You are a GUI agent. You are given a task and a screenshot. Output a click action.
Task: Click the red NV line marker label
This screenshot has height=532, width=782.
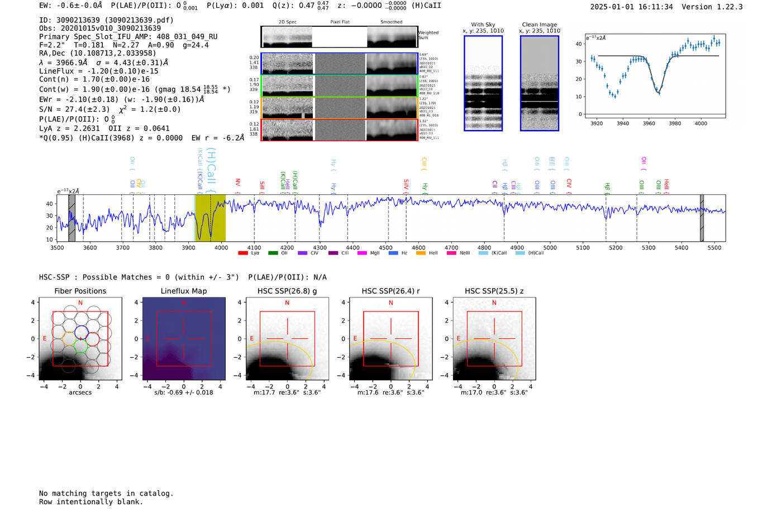coord(238,186)
